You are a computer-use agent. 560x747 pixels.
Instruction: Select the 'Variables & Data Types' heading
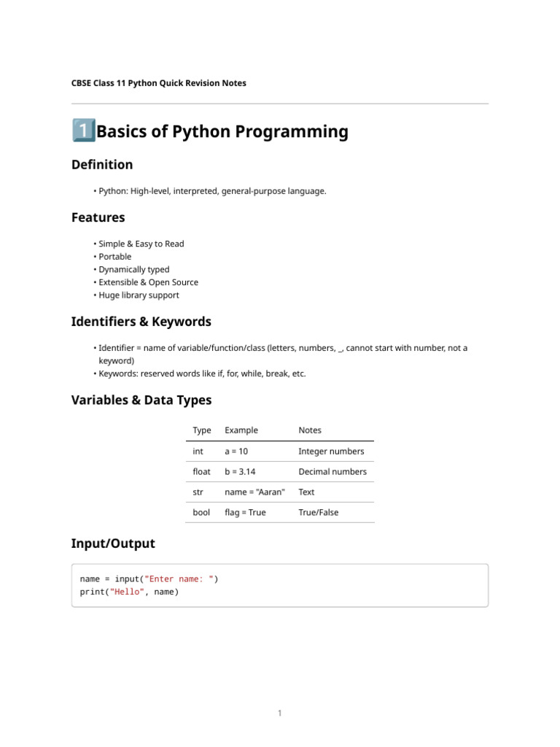pyautogui.click(x=141, y=400)
